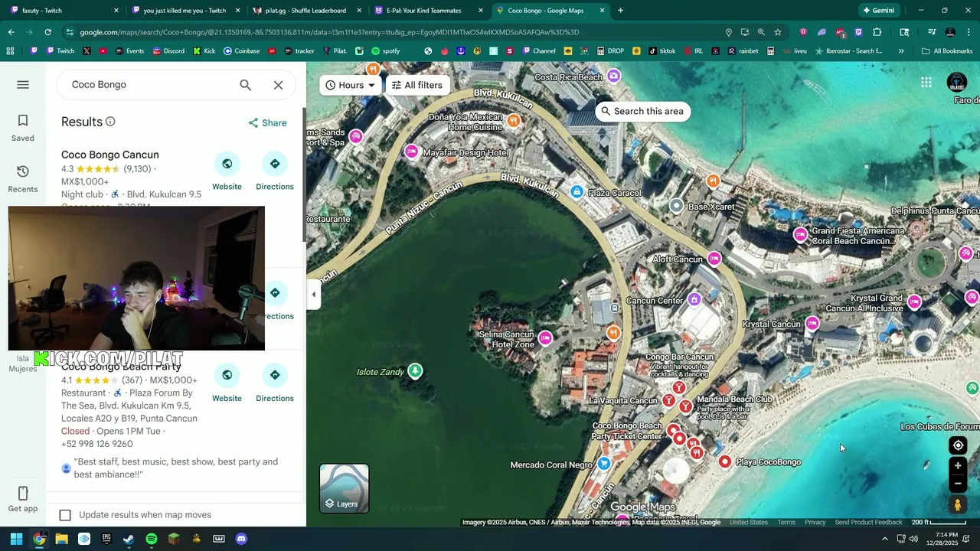Select Base Xcaret map marker
The height and width of the screenshot is (551, 980).
(676, 206)
